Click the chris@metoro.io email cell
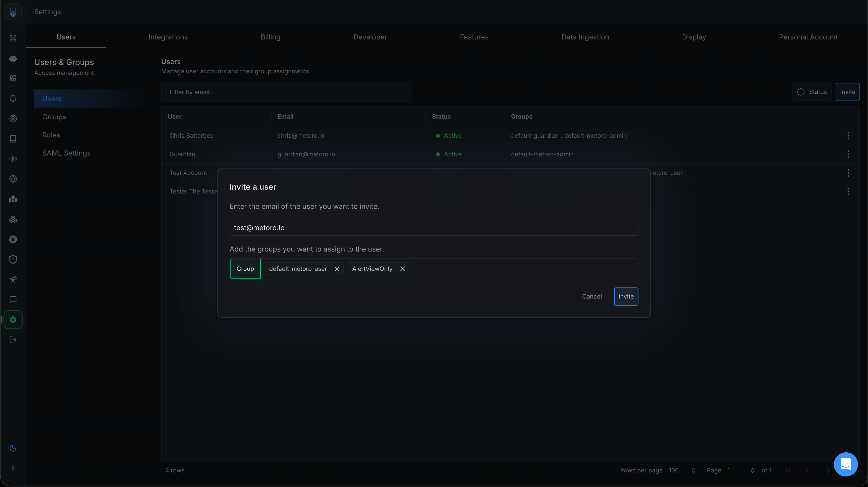The height and width of the screenshot is (487, 868). (x=301, y=135)
